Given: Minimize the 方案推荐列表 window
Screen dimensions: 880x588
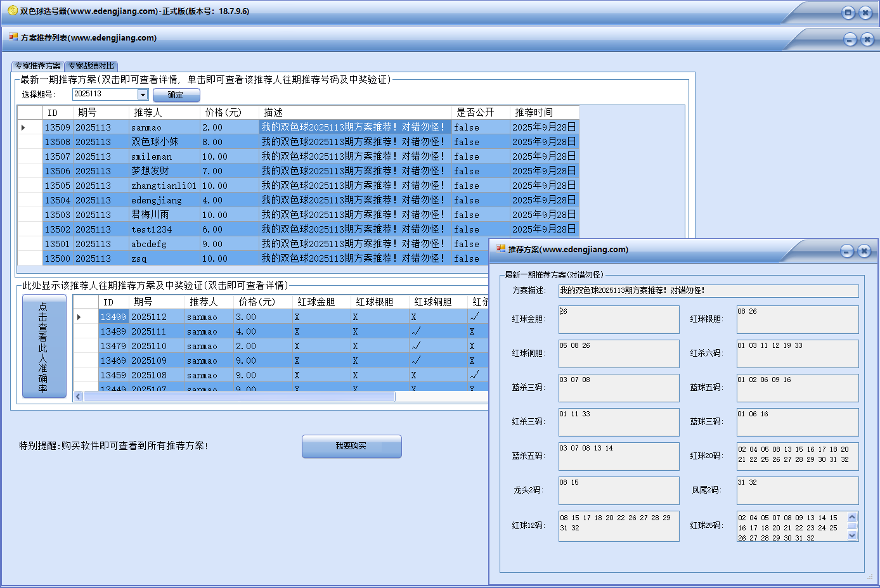Looking at the screenshot, I should pyautogui.click(x=850, y=40).
